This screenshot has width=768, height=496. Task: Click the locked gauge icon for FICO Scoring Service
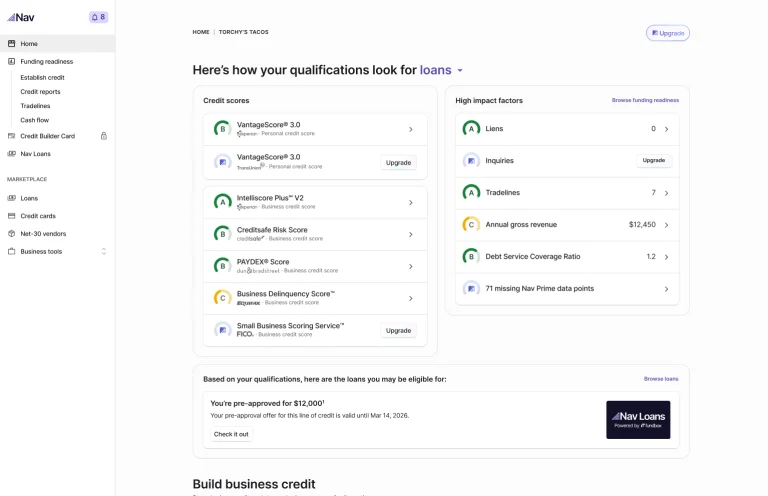222,330
